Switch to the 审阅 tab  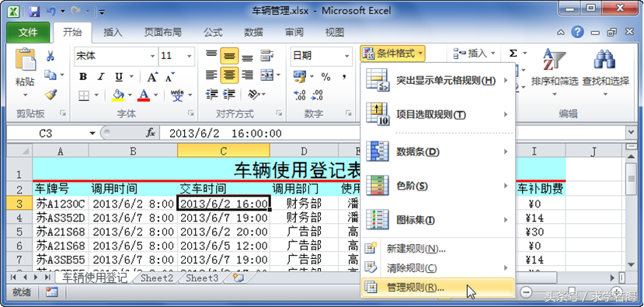pyautogui.click(x=294, y=33)
